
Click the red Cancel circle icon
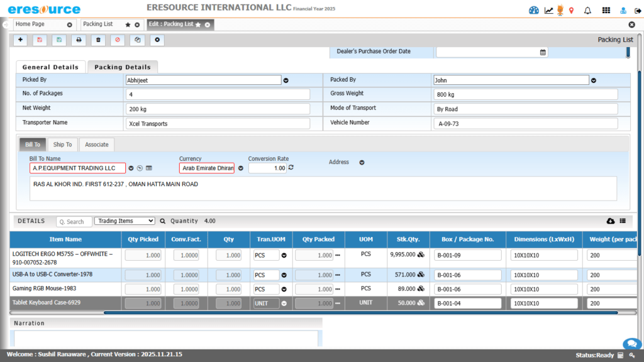118,40
